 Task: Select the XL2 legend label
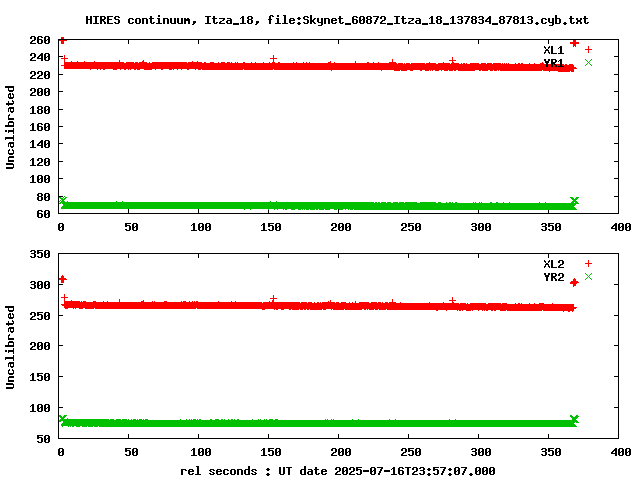[x=553, y=264]
